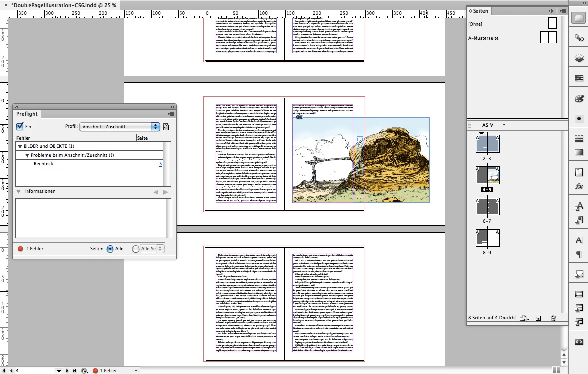Image resolution: width=588 pixels, height=374 pixels.
Task: Toggle the Preflight 'Ein' checkbox
Action: (x=20, y=126)
